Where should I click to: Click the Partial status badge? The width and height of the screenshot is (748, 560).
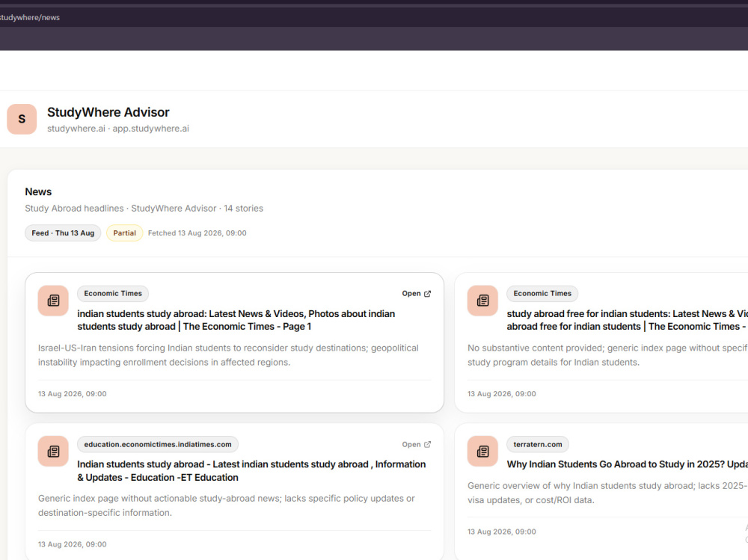point(124,233)
